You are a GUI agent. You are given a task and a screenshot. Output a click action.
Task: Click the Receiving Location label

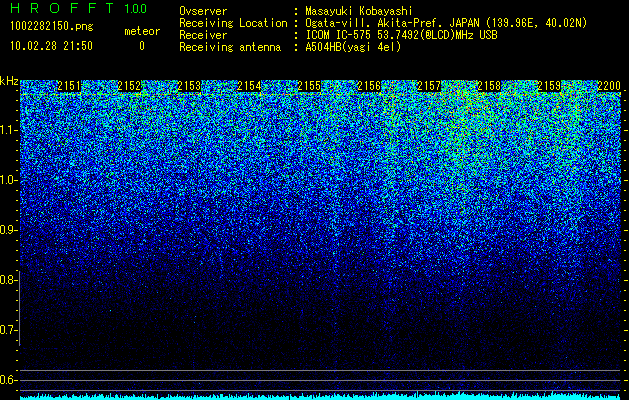click(233, 23)
